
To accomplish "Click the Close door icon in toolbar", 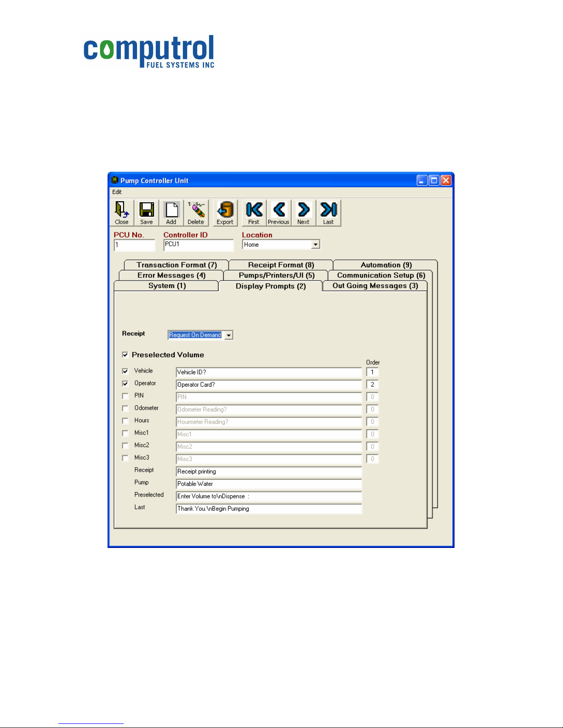I will [x=122, y=213].
